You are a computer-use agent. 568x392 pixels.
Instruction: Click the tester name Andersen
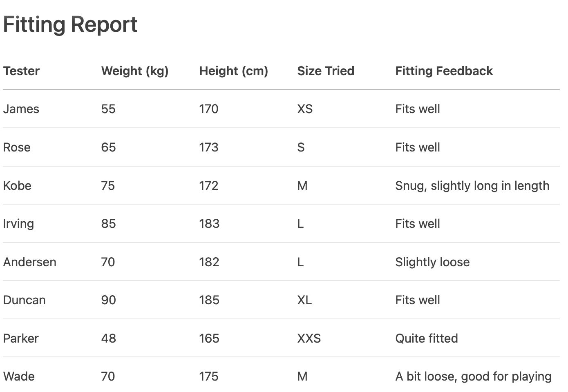point(30,262)
